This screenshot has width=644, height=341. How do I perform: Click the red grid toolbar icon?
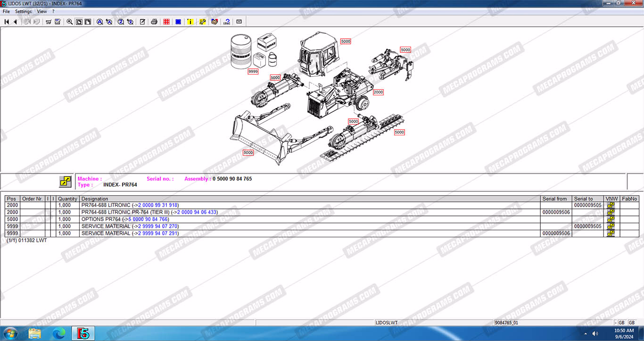coord(166,22)
